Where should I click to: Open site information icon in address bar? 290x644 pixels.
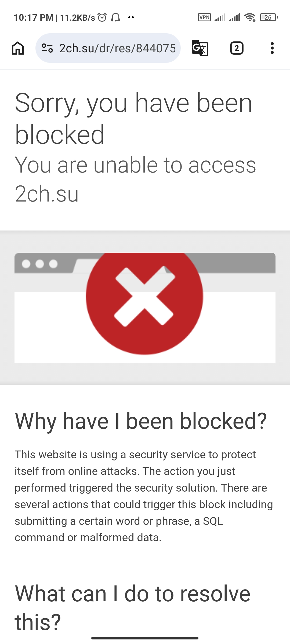(47, 48)
